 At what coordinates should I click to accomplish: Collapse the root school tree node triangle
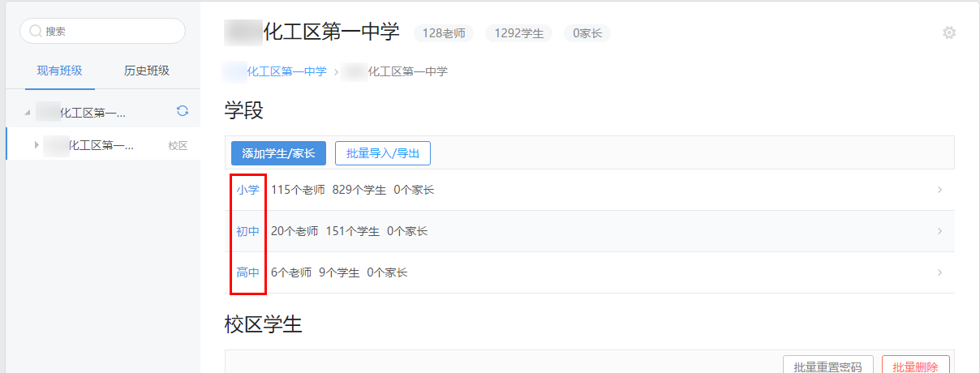28,112
